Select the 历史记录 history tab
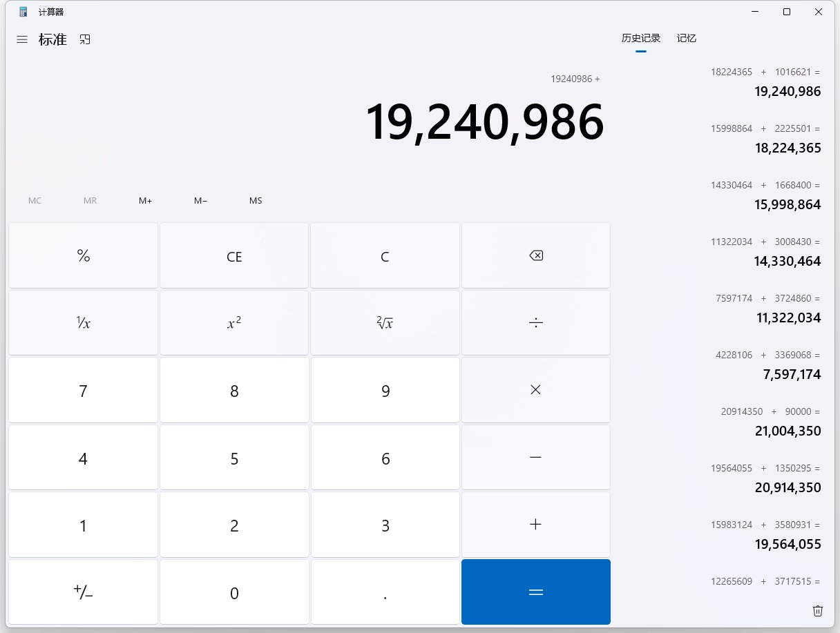840x633 pixels. point(640,39)
